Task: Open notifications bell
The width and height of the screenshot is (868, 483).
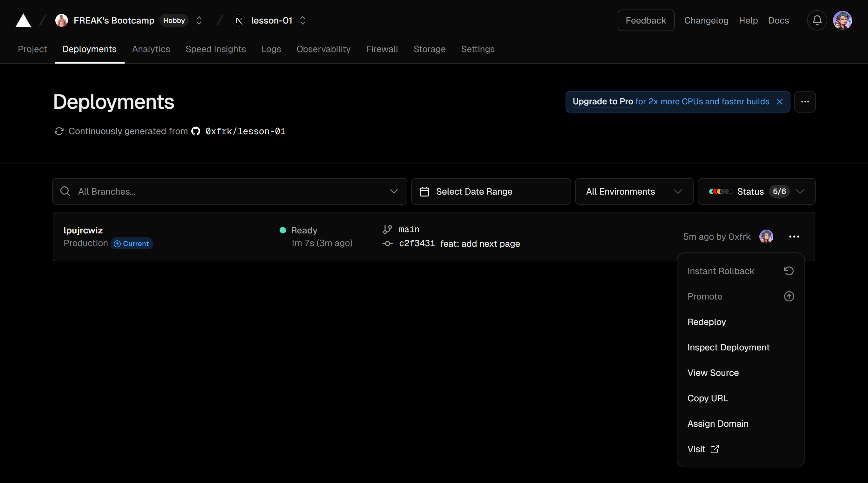Action: (817, 21)
